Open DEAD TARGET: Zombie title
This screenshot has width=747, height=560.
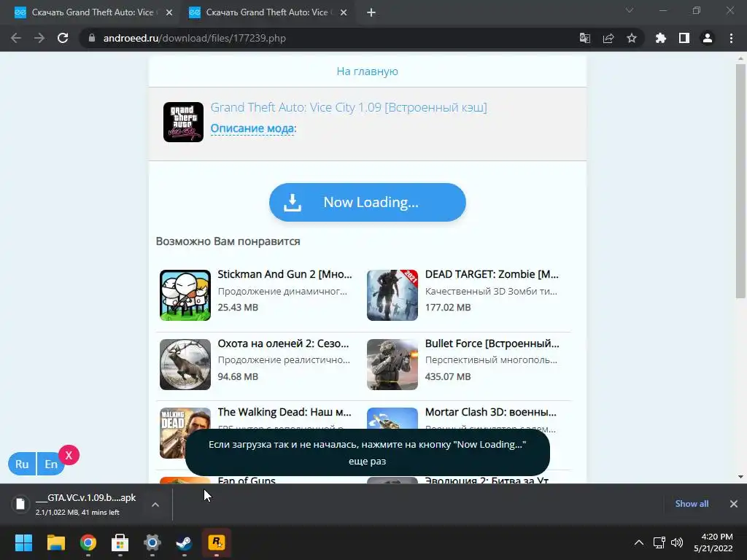point(492,274)
